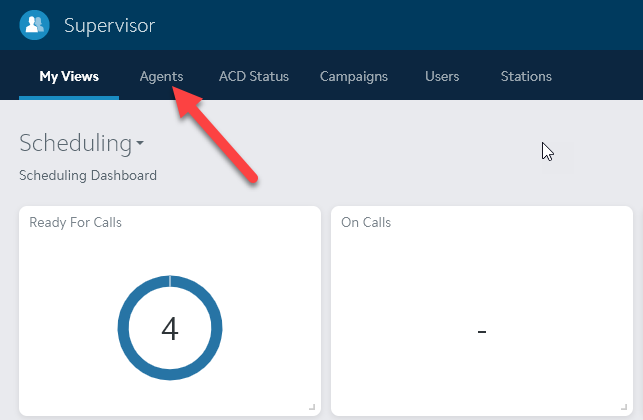This screenshot has height=420, width=643.
Task: Select the Ready For Calls widget title
Action: [x=76, y=222]
